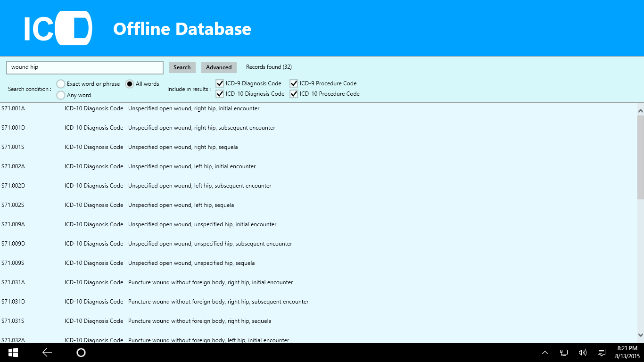Open network settings from the tray

coord(563,352)
